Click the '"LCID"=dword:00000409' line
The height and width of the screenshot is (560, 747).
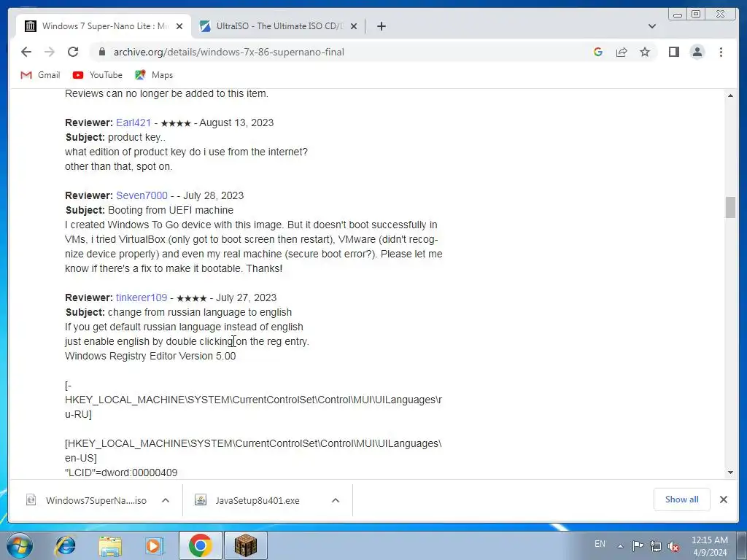point(121,472)
